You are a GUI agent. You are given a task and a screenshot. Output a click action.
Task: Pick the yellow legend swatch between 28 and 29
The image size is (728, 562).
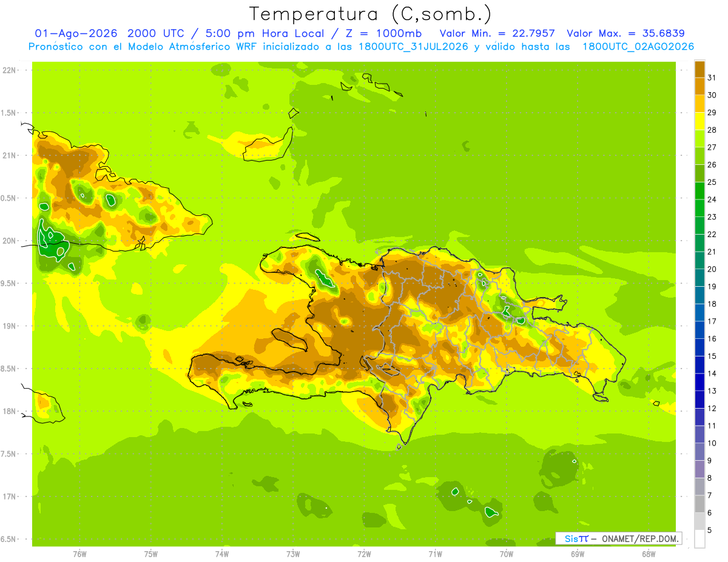pyautogui.click(x=699, y=121)
